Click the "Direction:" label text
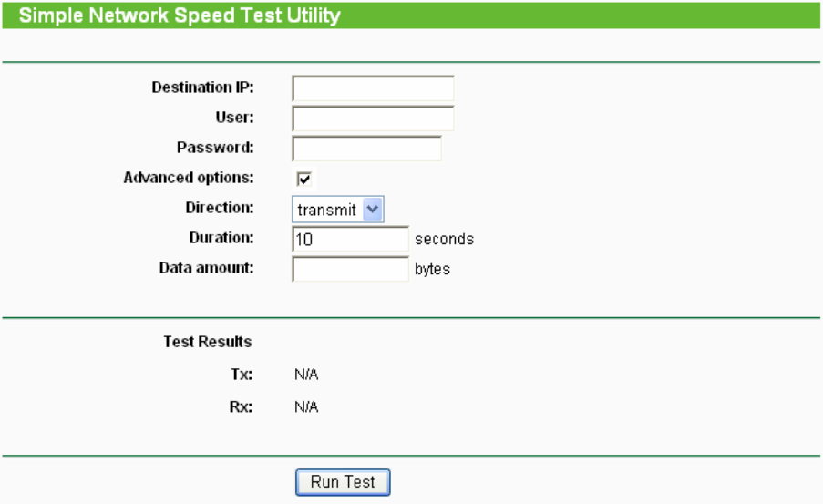This screenshot has height=504, width=823. click(x=220, y=208)
